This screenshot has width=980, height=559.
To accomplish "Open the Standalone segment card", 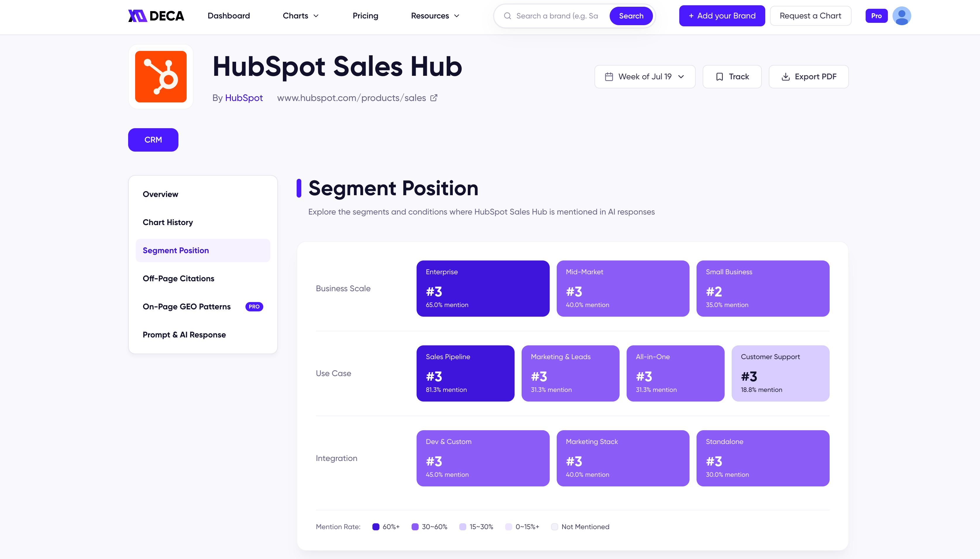I will pyautogui.click(x=763, y=458).
